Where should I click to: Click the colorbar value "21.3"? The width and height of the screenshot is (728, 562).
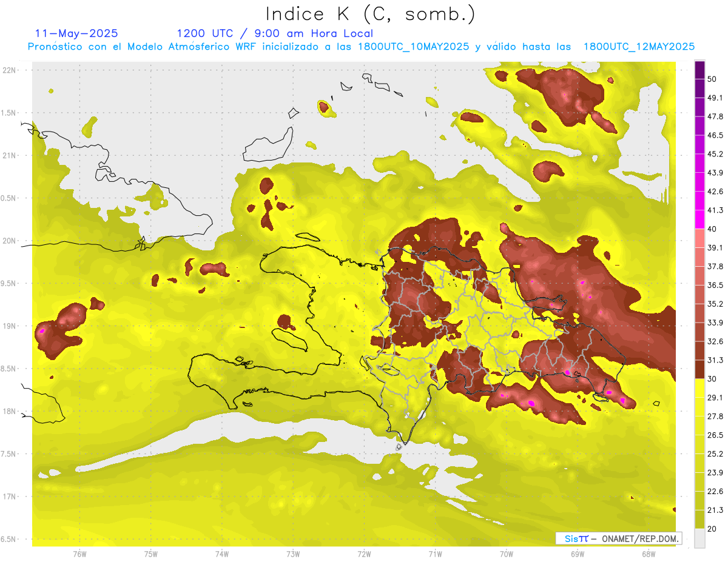pyautogui.click(x=715, y=510)
